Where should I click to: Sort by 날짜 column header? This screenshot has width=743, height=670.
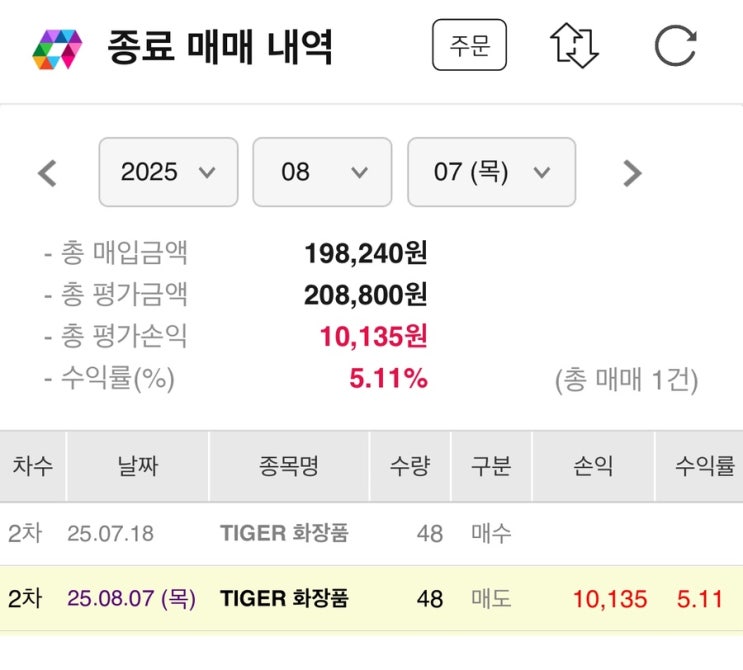(x=137, y=466)
